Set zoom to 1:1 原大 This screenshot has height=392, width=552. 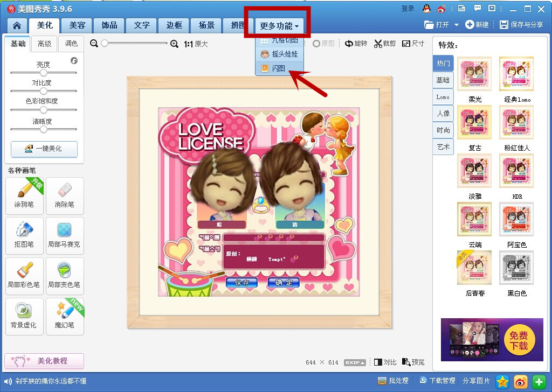pyautogui.click(x=196, y=44)
